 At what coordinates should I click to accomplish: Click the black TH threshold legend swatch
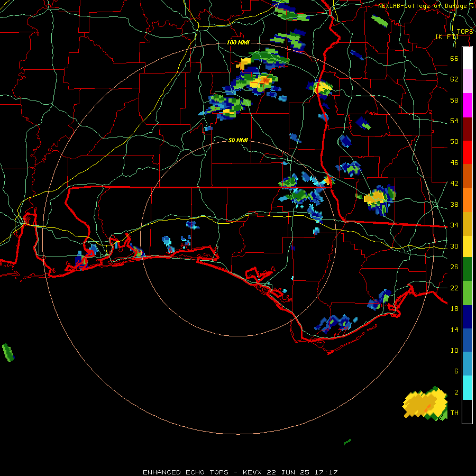point(467,411)
